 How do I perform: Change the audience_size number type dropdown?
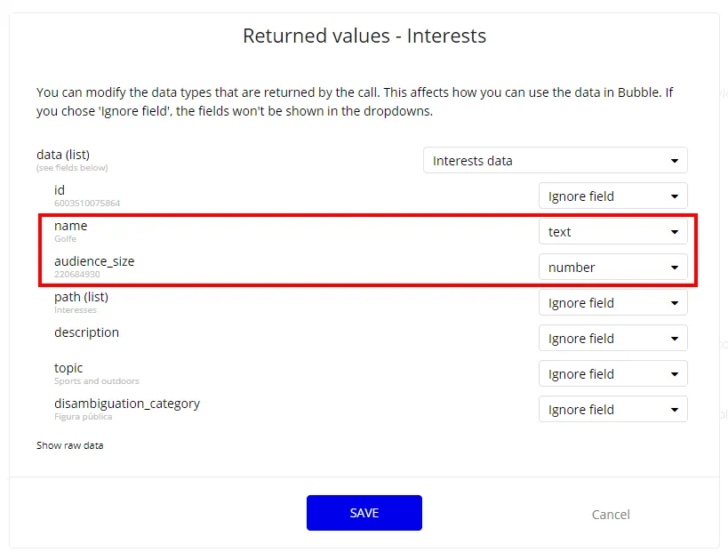[x=612, y=268]
